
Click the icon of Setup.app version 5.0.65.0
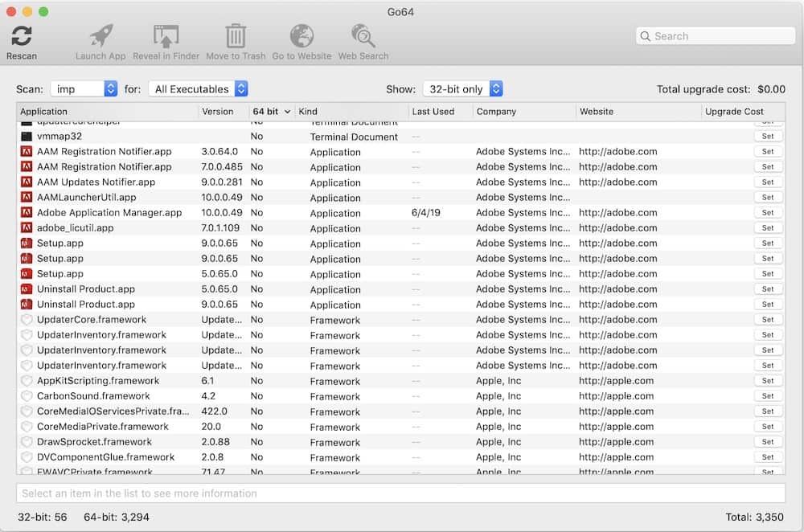pos(27,274)
